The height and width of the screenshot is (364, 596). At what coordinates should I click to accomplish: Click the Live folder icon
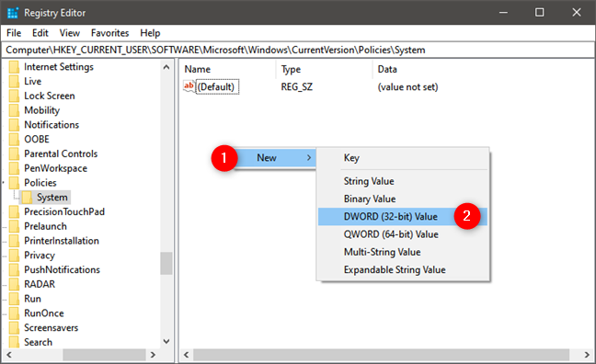click(x=14, y=81)
